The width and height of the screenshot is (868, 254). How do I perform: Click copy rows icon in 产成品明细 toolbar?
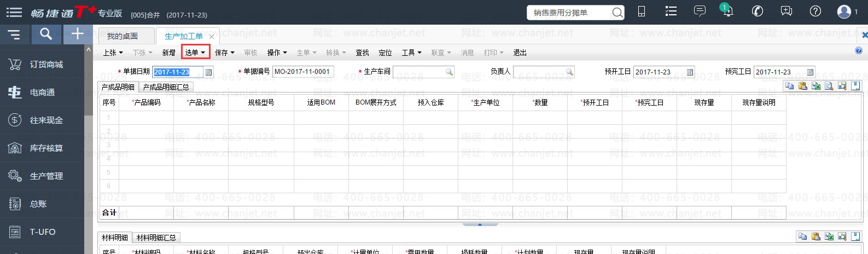pyautogui.click(x=789, y=86)
